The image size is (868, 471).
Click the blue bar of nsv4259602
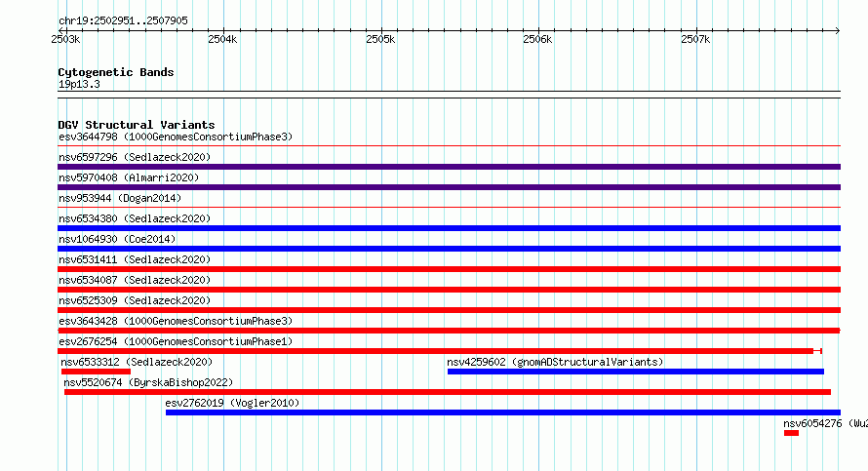(636, 372)
